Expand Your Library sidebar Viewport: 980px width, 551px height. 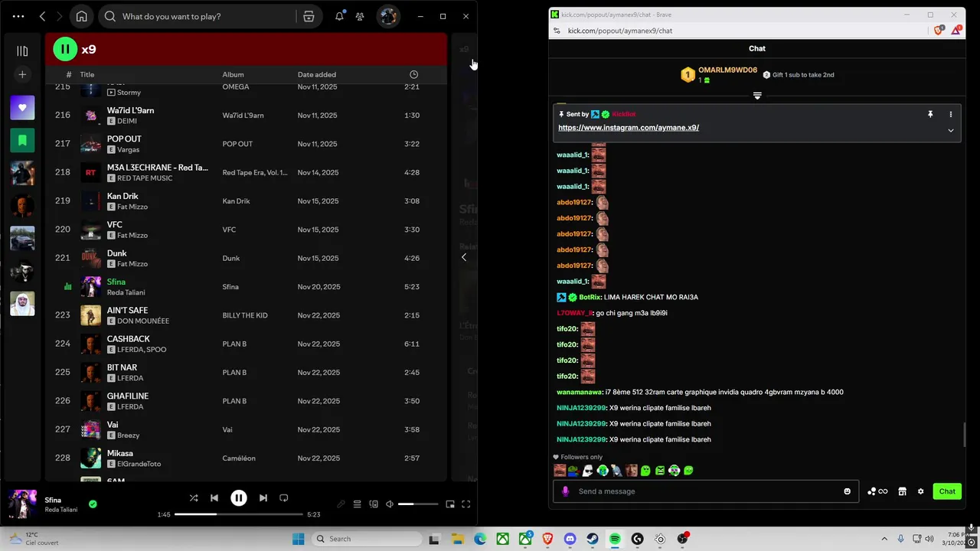(x=22, y=51)
